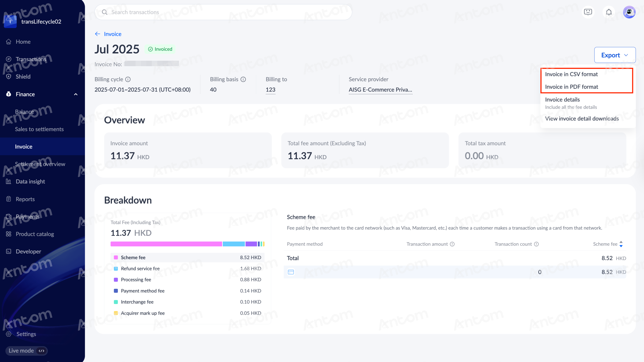Click the Reports clipboard icon
Viewport: 644px width, 362px height.
coord(9,199)
